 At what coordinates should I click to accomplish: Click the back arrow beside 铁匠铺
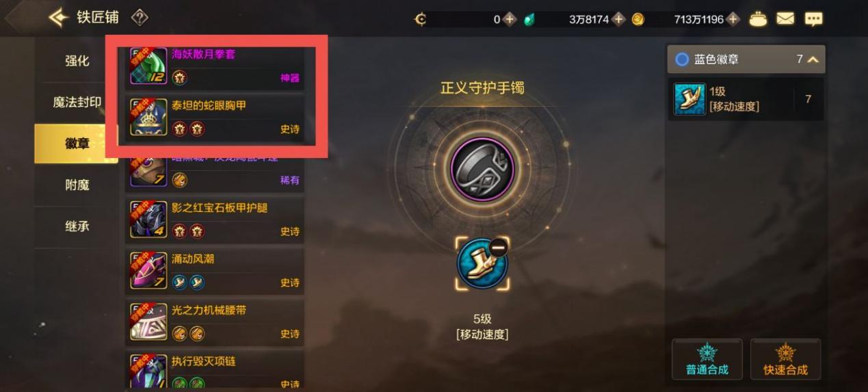pyautogui.click(x=59, y=17)
